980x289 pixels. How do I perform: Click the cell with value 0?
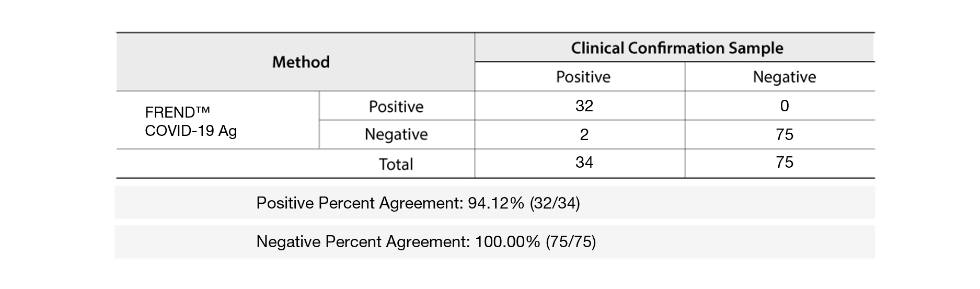point(784,106)
